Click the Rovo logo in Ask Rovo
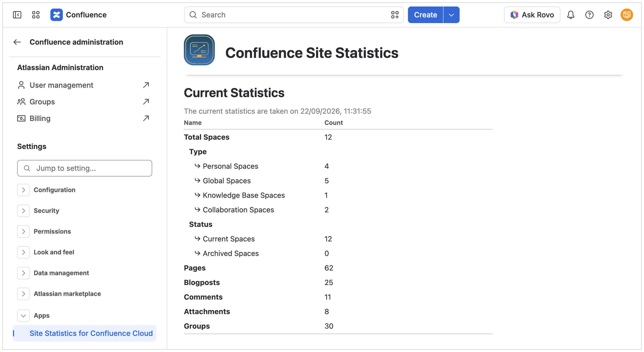644x352 pixels. (514, 15)
